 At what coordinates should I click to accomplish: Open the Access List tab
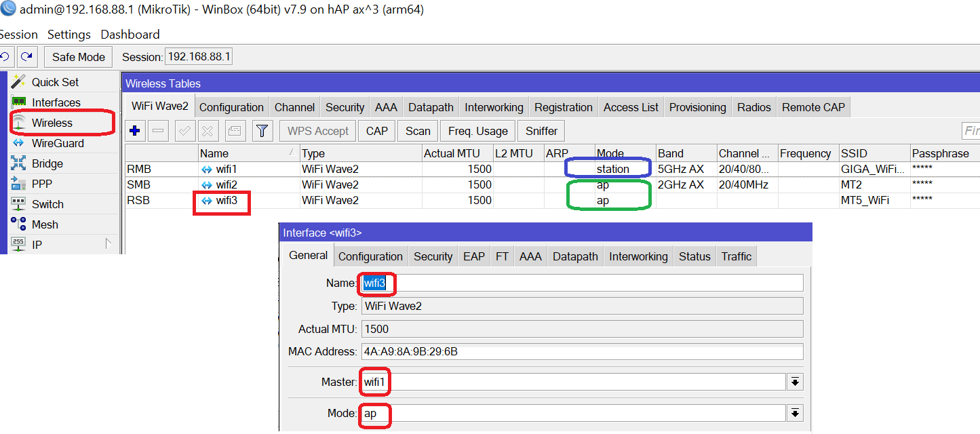pyautogui.click(x=631, y=107)
